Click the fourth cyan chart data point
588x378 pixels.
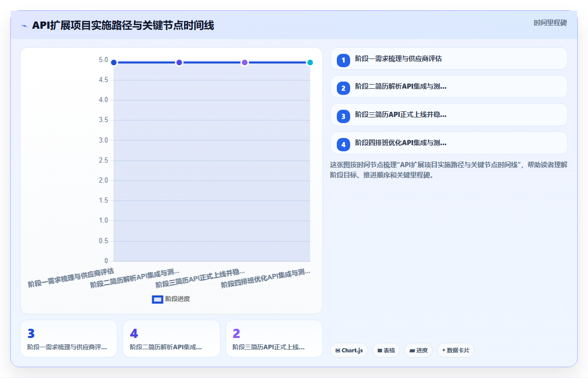click(310, 63)
